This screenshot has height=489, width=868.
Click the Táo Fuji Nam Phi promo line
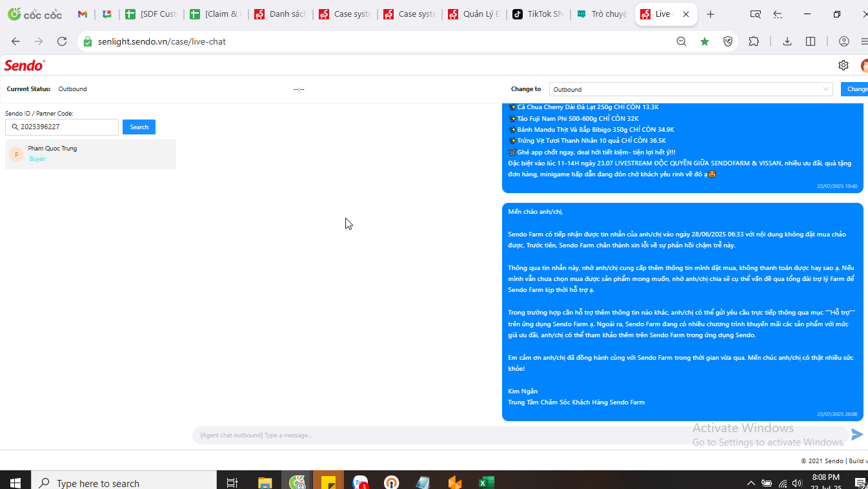pos(574,118)
